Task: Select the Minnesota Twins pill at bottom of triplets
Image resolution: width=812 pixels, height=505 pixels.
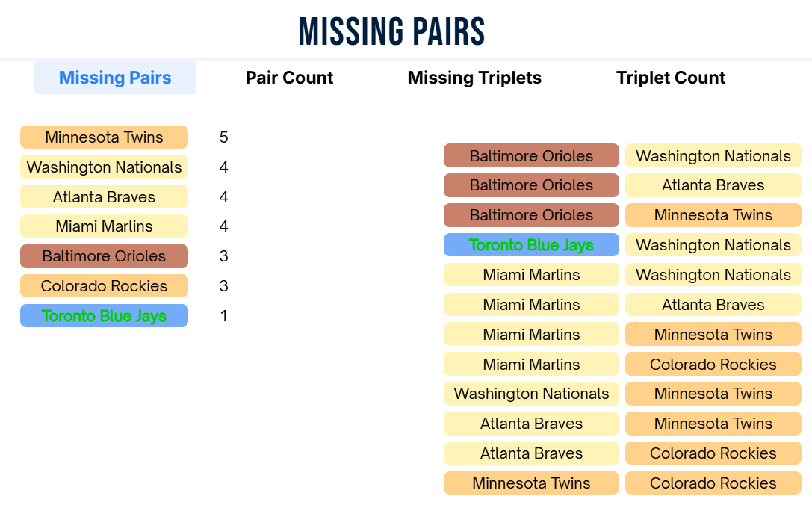Action: coord(531,483)
